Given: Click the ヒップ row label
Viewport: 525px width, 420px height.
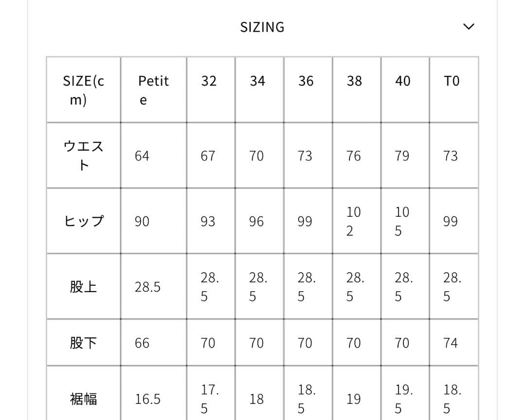Looking at the screenshot, I should (83, 221).
